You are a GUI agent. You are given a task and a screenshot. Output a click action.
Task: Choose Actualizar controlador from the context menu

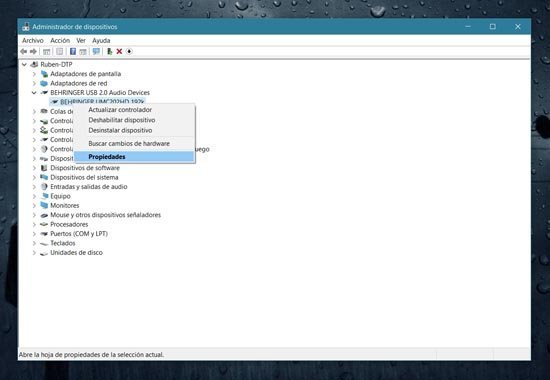[x=134, y=110]
